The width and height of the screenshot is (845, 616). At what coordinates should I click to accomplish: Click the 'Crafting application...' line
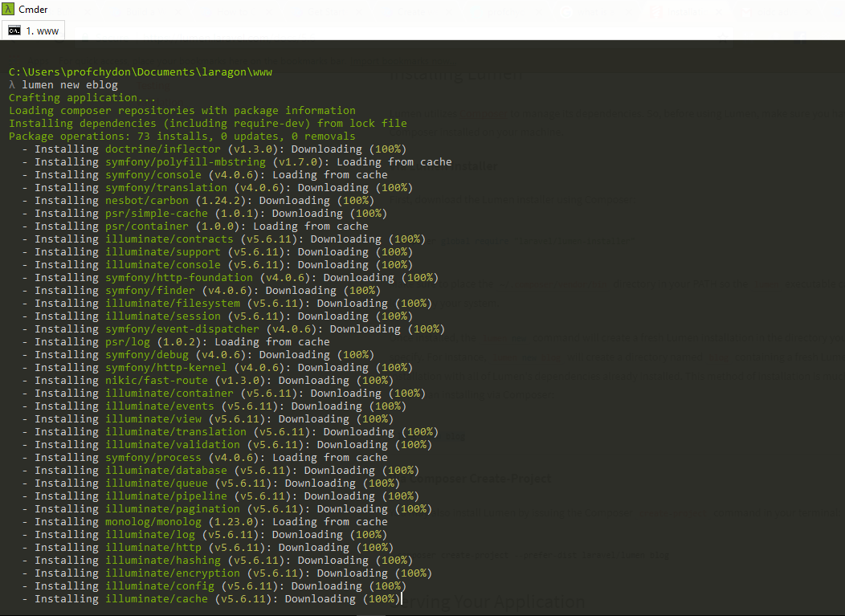tap(82, 97)
